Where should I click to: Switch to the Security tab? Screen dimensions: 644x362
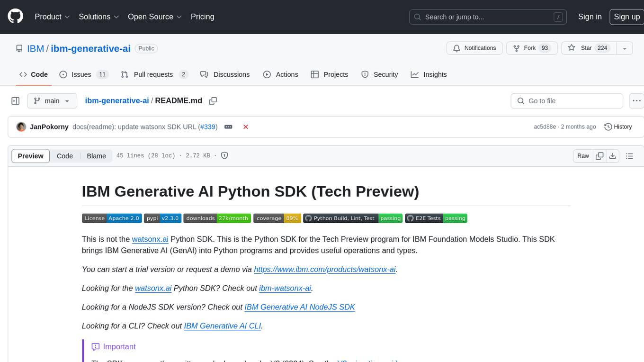[x=379, y=74]
